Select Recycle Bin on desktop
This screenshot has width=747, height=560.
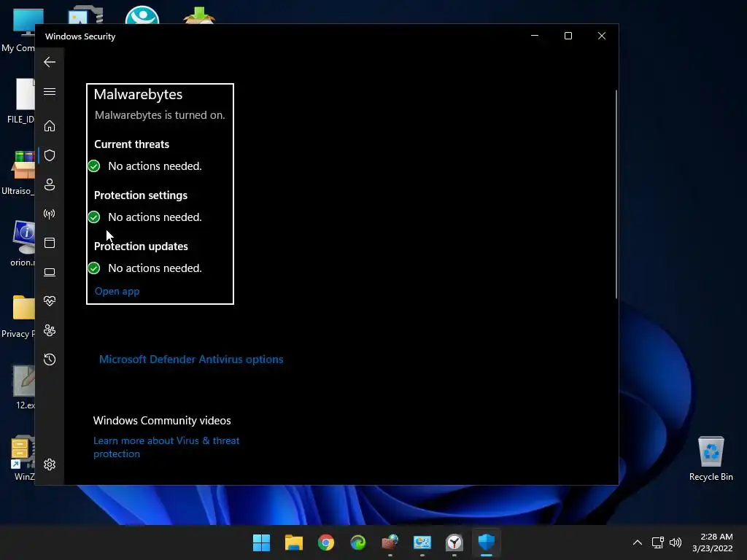(x=711, y=458)
